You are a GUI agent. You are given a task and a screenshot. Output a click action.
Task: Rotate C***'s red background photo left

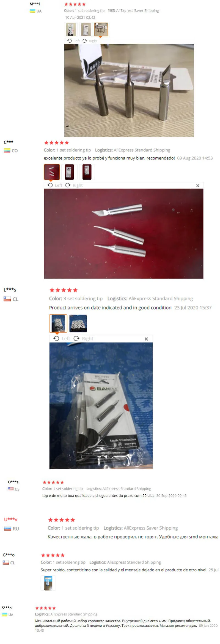55,185
